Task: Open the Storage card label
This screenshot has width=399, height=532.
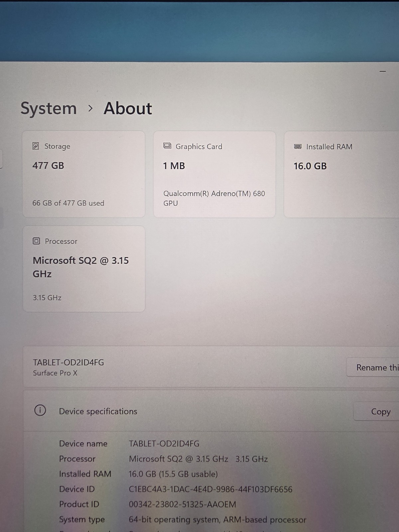Action: (x=57, y=146)
